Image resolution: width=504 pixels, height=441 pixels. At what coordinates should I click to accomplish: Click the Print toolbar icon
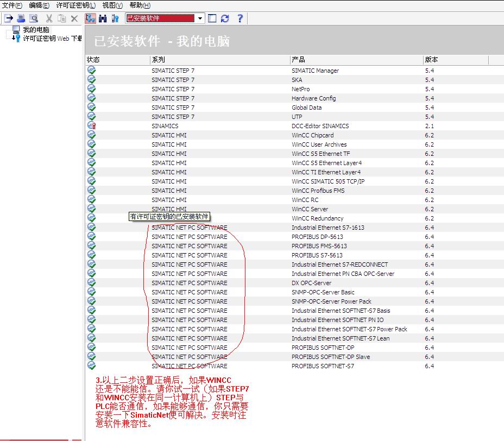21,18
